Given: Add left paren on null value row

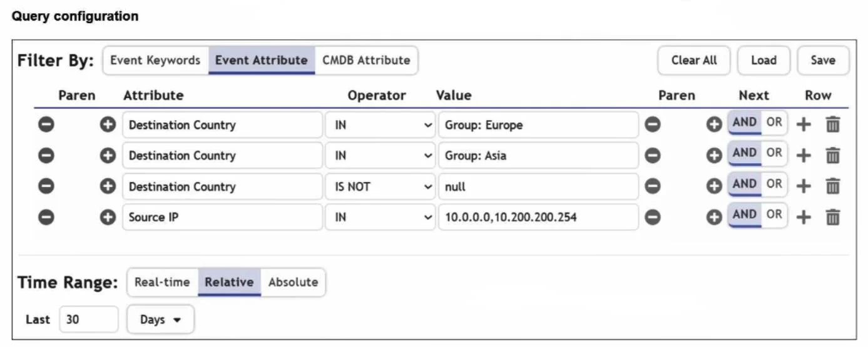Looking at the screenshot, I should 108,186.
